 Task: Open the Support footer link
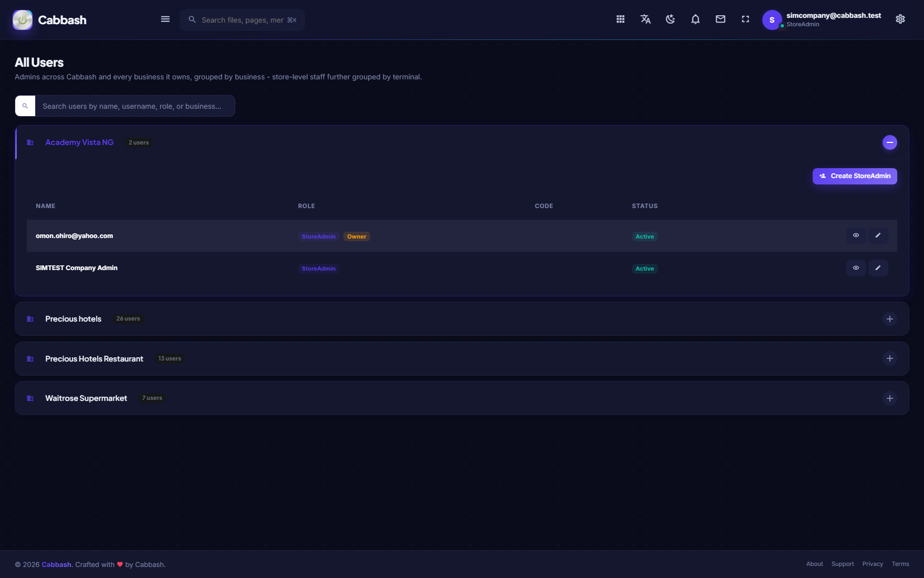pyautogui.click(x=843, y=564)
